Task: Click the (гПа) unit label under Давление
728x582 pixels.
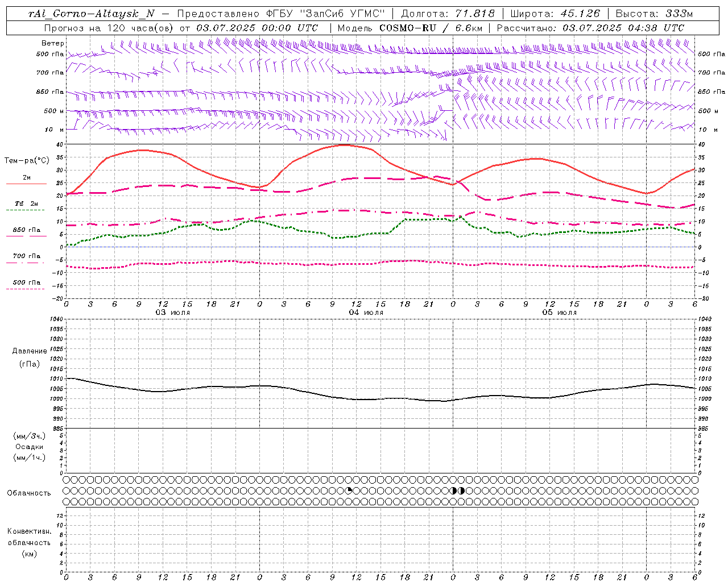Action: pyautogui.click(x=30, y=364)
